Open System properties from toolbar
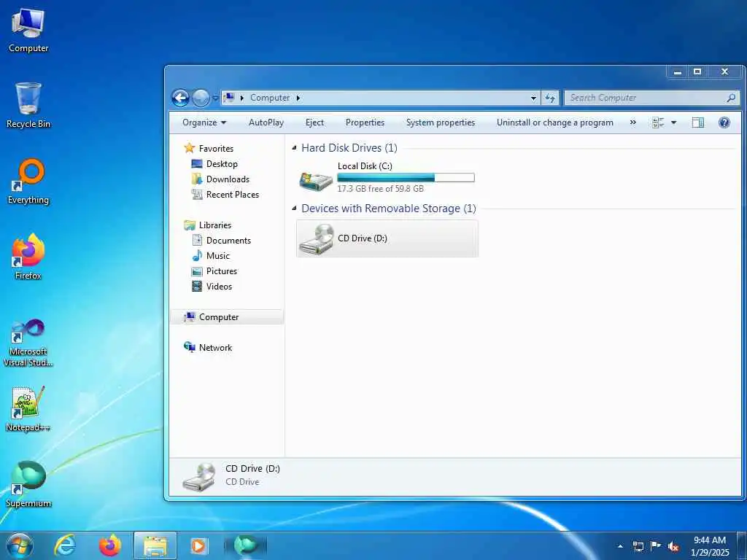The height and width of the screenshot is (560, 747). click(x=440, y=122)
